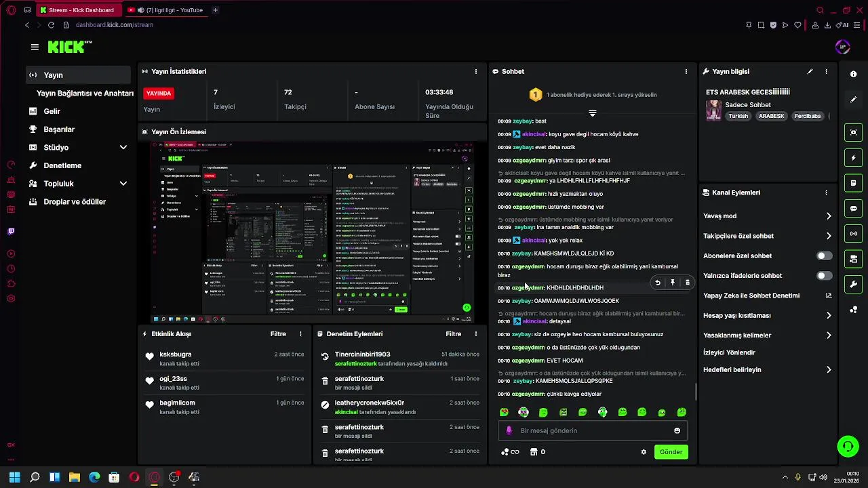Click the ARABESK tag in stream info
Viewport: 868px width, 488px height.
771,116
